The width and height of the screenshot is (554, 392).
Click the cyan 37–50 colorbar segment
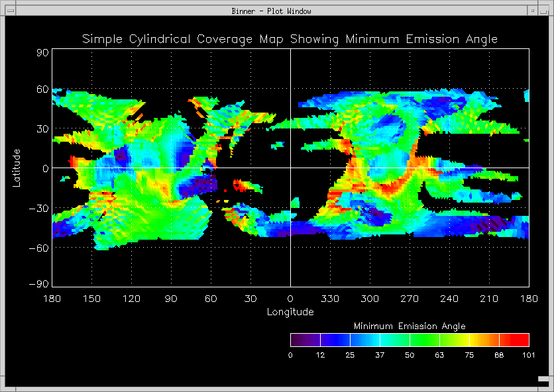(x=394, y=340)
